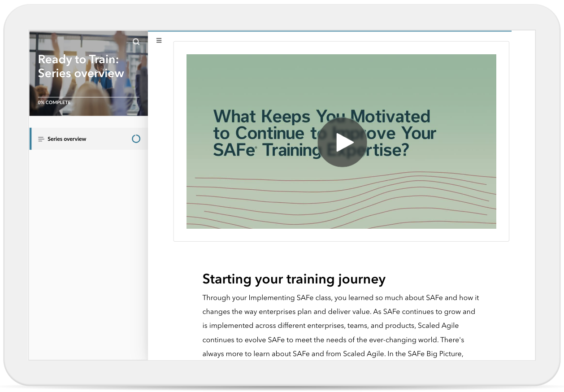The height and width of the screenshot is (392, 564).
Task: Click the "Starting your training journey" heading
Action: 294,279
